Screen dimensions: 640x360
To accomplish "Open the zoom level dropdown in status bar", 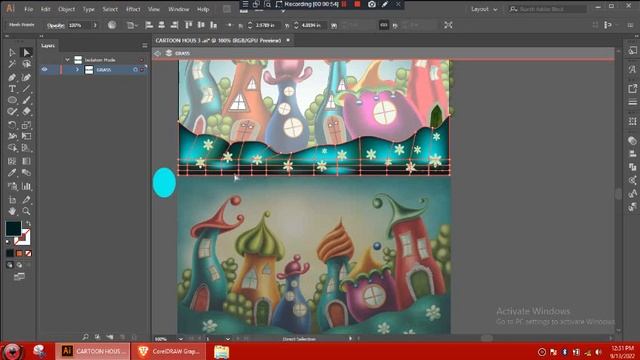I will coord(180,339).
